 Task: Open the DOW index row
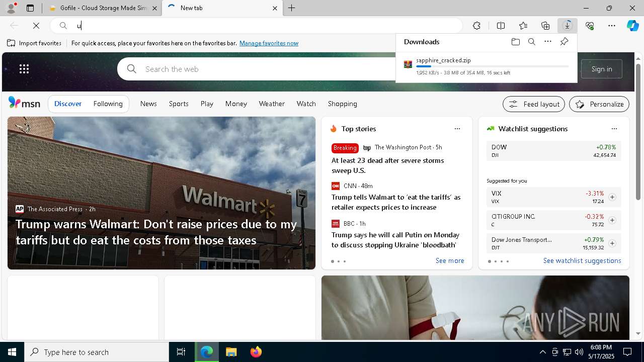553,151
